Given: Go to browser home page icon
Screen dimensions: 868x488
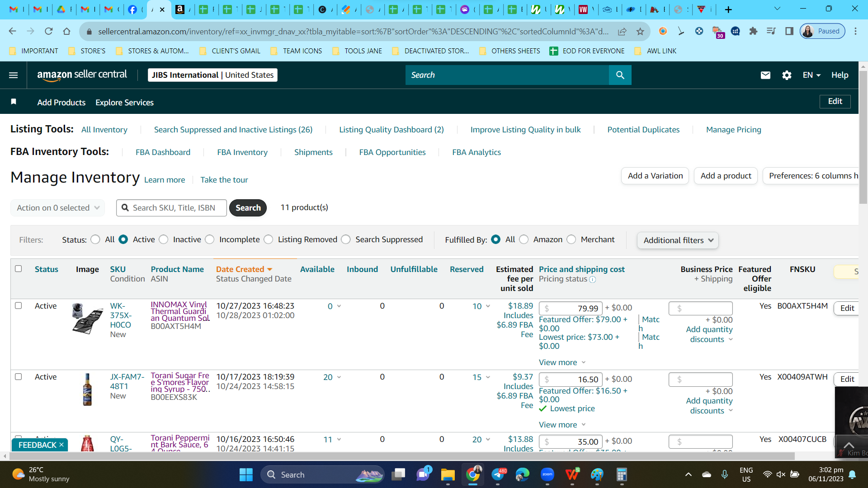Looking at the screenshot, I should [x=66, y=31].
